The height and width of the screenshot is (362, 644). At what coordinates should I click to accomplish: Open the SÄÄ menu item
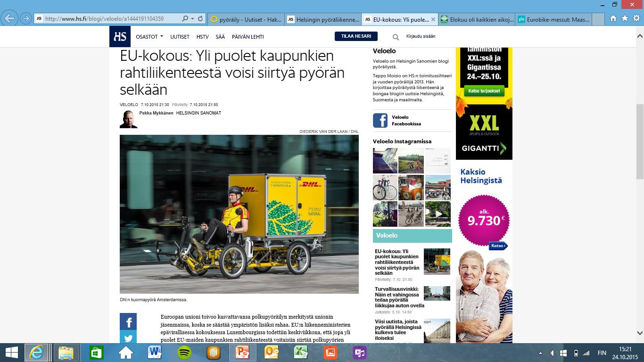pyautogui.click(x=220, y=37)
